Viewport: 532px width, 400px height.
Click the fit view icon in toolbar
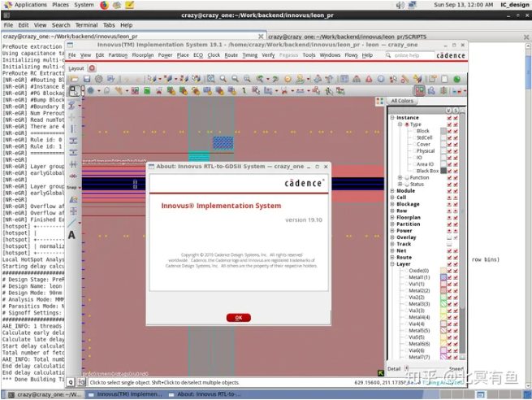pyautogui.click(x=210, y=79)
